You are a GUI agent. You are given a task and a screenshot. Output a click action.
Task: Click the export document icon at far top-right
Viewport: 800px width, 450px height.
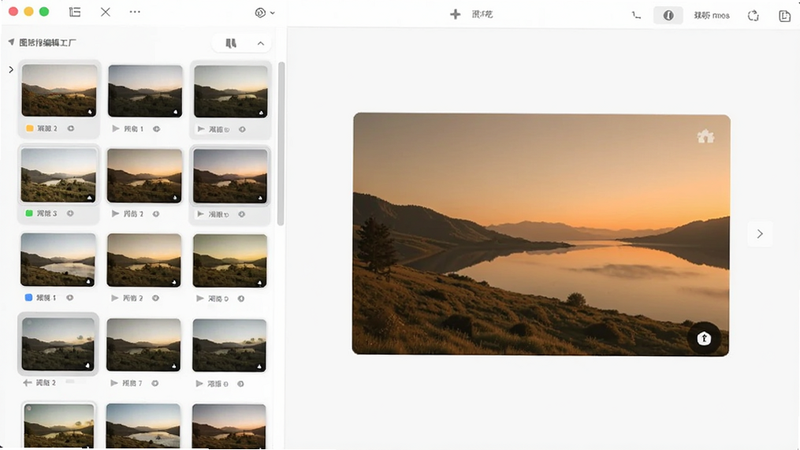tap(784, 16)
